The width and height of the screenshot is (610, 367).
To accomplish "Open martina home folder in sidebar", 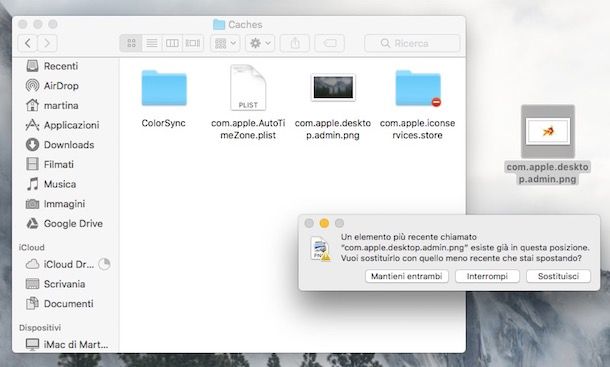I will [x=52, y=105].
